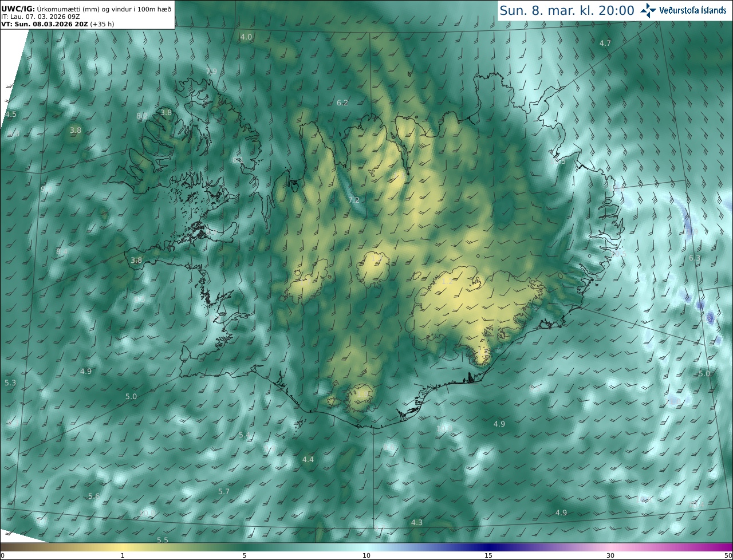Image resolution: width=733 pixels, height=560 pixels.
Task: Click the 'UWC/IG: Úrkomumætti (mm)' title line
Action: pos(86,8)
